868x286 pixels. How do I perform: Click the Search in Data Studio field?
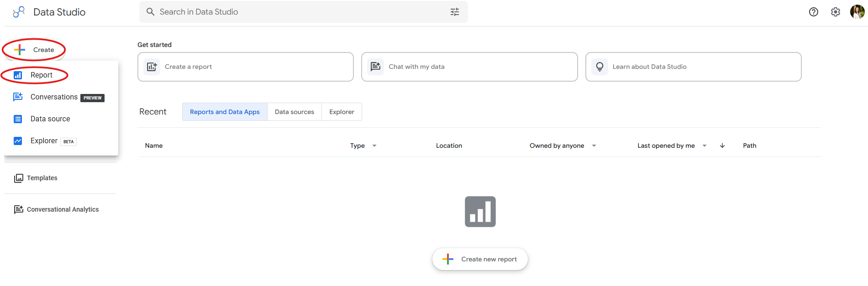[304, 12]
